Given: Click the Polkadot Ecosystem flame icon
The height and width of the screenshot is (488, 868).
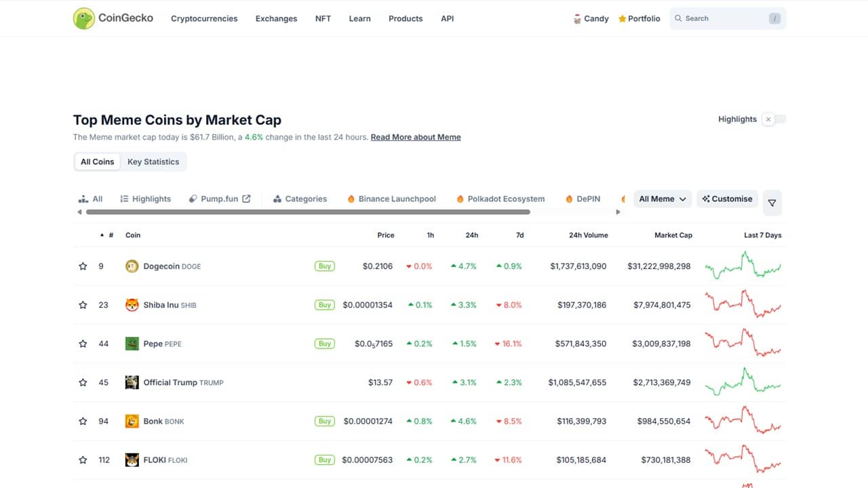Looking at the screenshot, I should coord(460,199).
